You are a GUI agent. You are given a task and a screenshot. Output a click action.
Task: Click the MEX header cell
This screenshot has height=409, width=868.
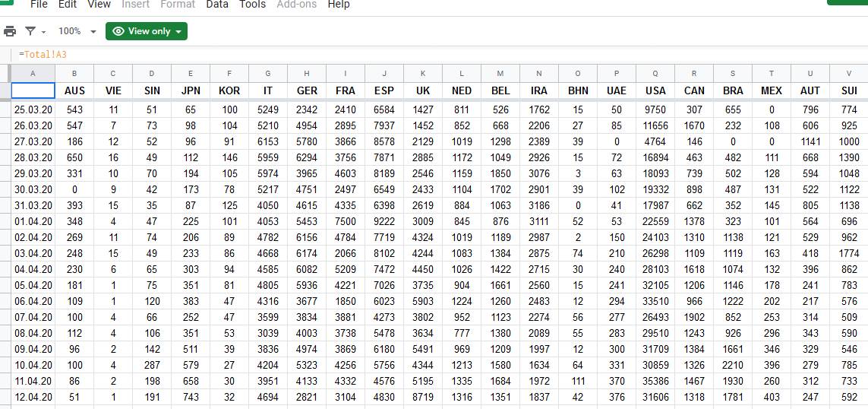pyautogui.click(x=772, y=91)
